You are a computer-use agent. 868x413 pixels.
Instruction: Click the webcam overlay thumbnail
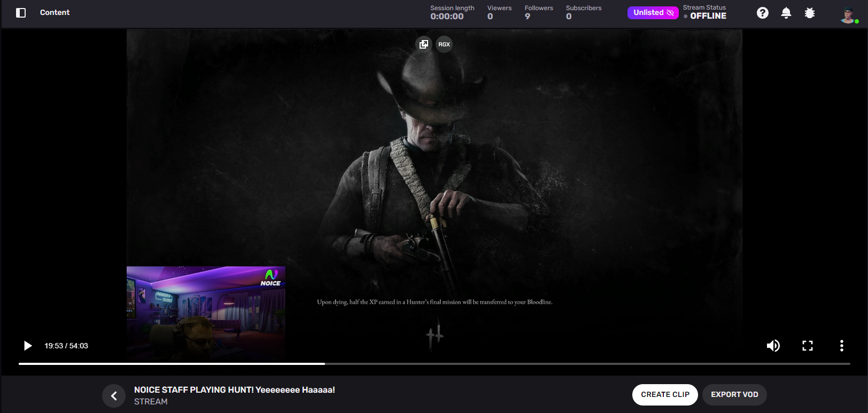tap(206, 312)
